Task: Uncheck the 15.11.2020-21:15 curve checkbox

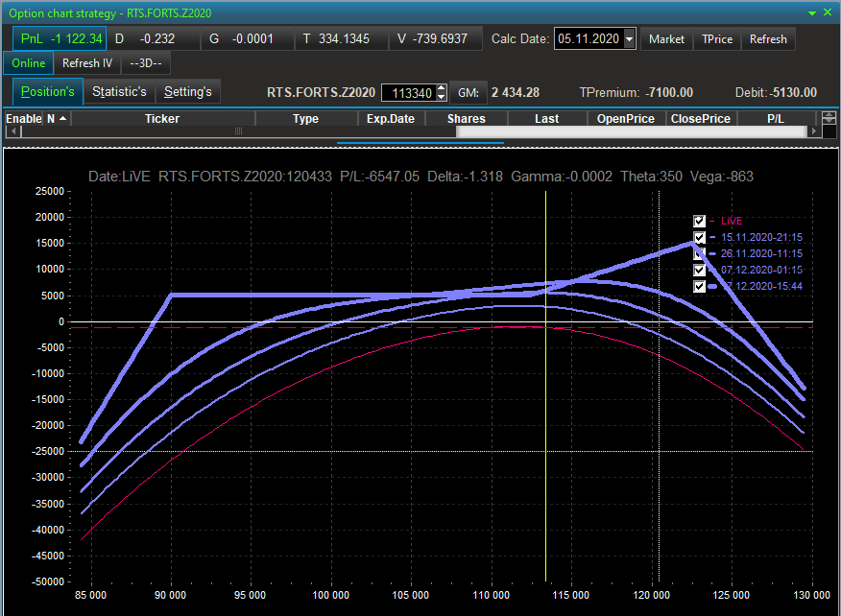Action: [700, 237]
